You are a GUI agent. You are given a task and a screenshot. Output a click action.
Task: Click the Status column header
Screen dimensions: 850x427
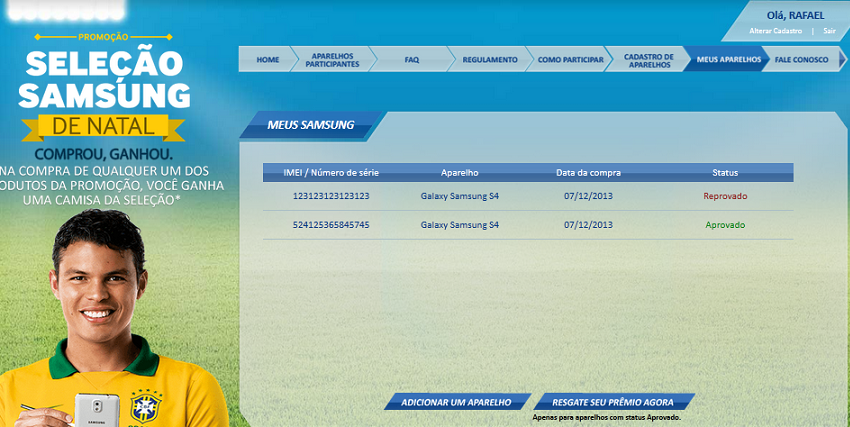[x=725, y=173]
